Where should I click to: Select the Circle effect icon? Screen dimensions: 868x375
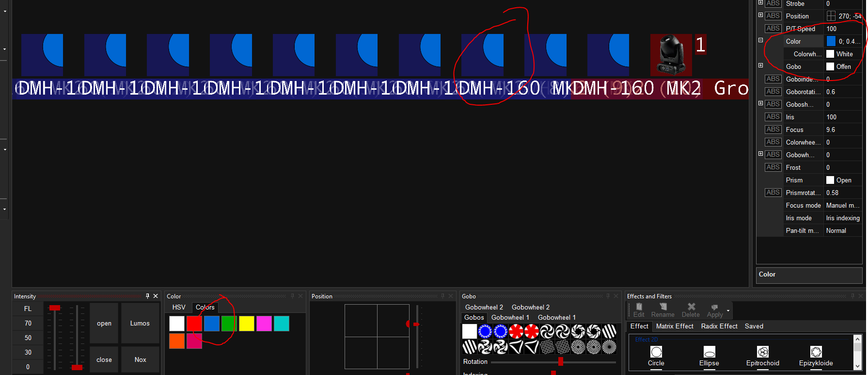pyautogui.click(x=656, y=352)
